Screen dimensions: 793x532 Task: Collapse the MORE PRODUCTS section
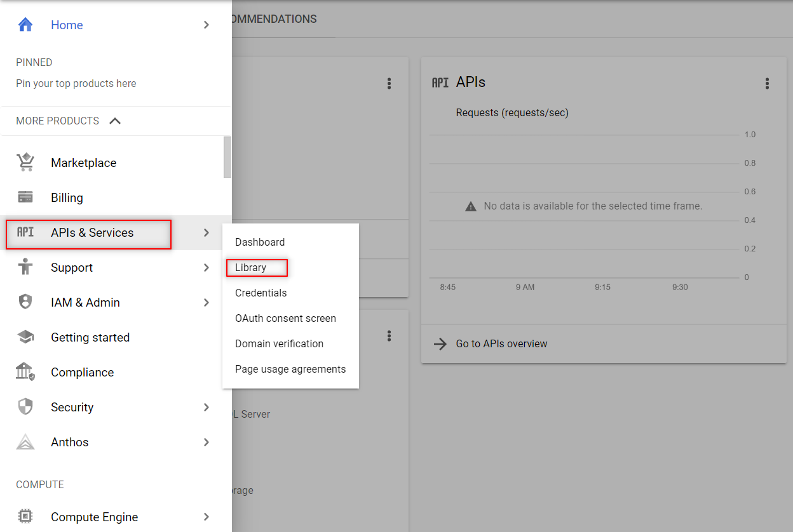click(115, 121)
